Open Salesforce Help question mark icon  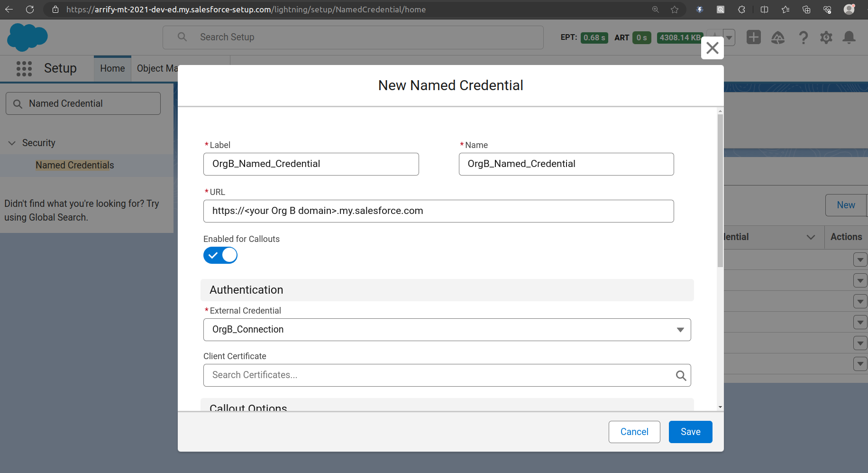coord(804,37)
